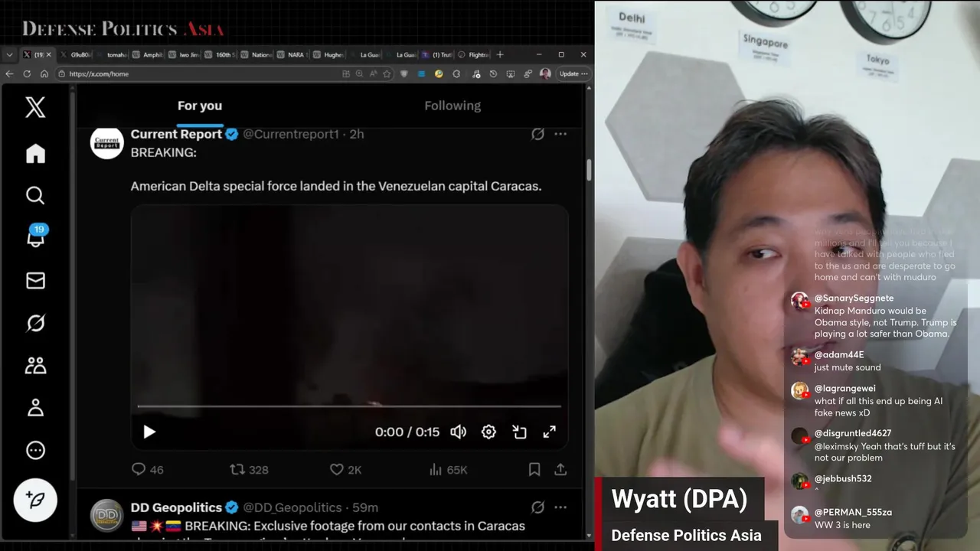Open three-dot menu on Current Report post
The image size is (980, 551).
[x=560, y=134]
